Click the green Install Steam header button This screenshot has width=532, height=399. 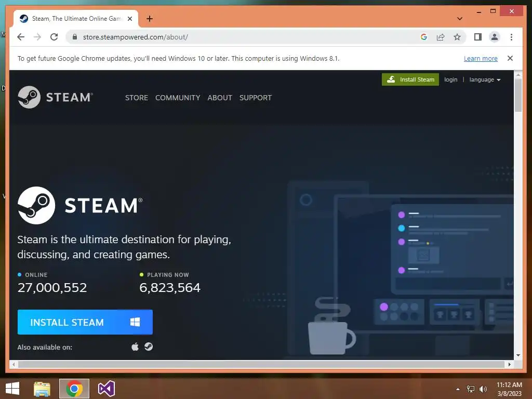[x=410, y=79]
